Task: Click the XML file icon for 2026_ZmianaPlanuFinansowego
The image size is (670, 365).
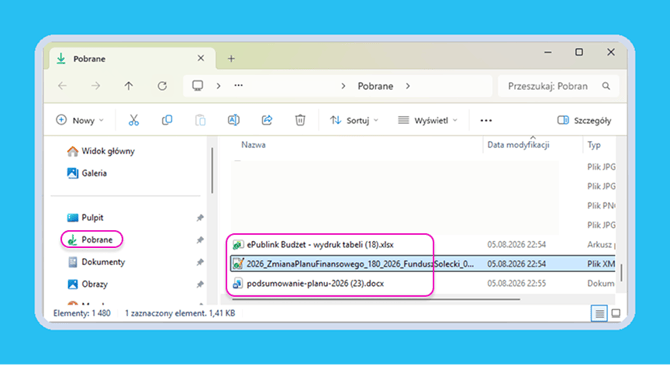Action: (238, 264)
